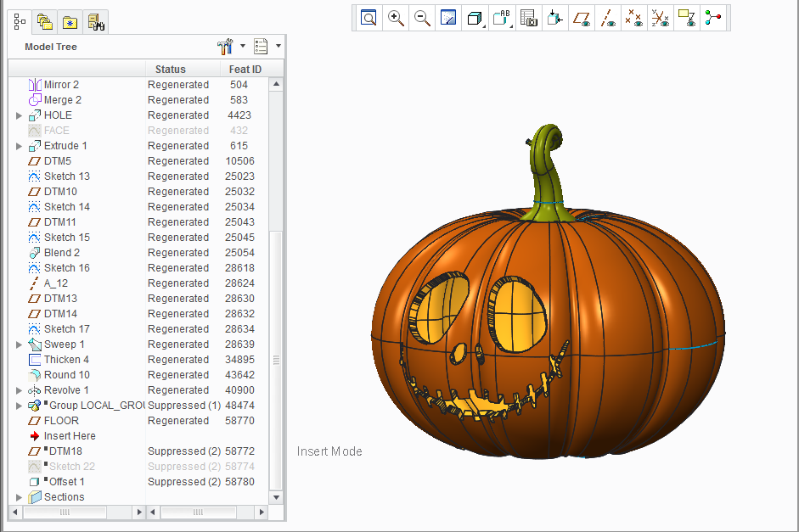Select the suppressed DTM18 plane
Image resolution: width=799 pixels, height=532 pixels.
click(x=65, y=451)
